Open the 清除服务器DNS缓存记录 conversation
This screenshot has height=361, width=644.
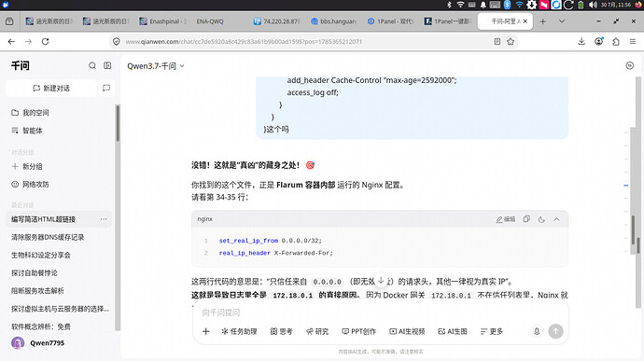tap(48, 237)
